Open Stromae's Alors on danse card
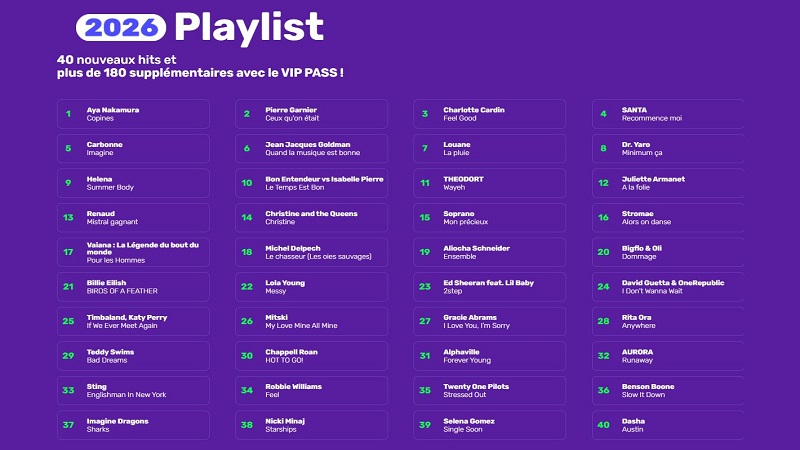Image resolution: width=800 pixels, height=450 pixels. 668,218
